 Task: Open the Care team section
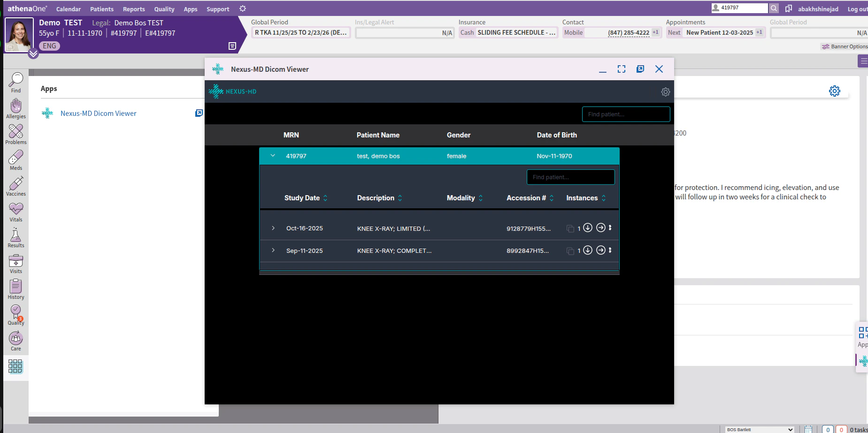click(x=16, y=341)
